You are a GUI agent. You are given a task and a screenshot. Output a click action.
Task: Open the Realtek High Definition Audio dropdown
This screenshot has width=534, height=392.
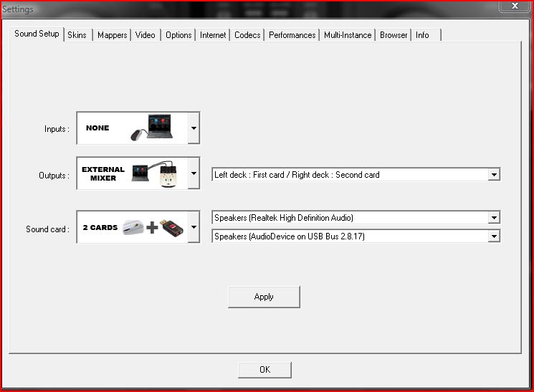point(493,218)
